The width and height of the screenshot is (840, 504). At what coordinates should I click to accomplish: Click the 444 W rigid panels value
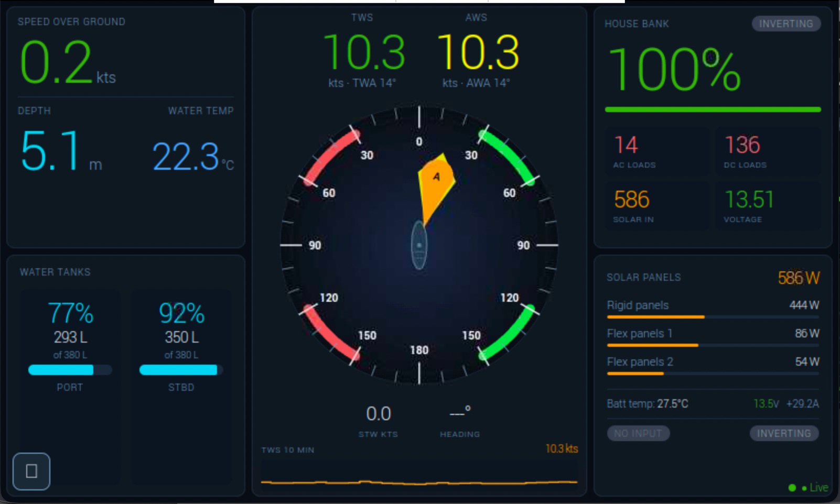[804, 305]
